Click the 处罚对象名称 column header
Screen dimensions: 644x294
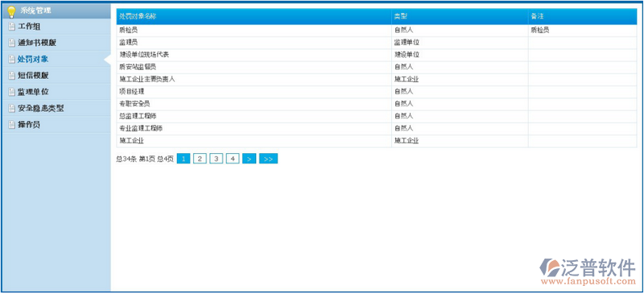click(x=138, y=16)
